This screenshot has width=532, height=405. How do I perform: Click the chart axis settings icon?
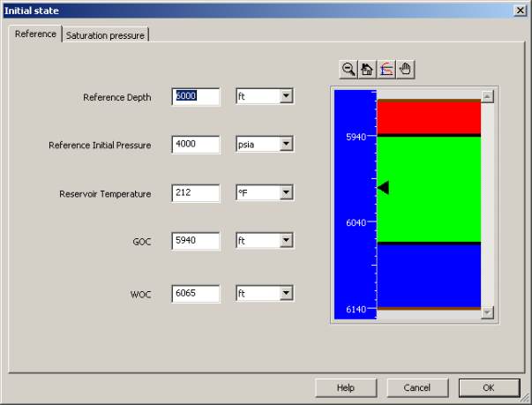click(x=386, y=70)
